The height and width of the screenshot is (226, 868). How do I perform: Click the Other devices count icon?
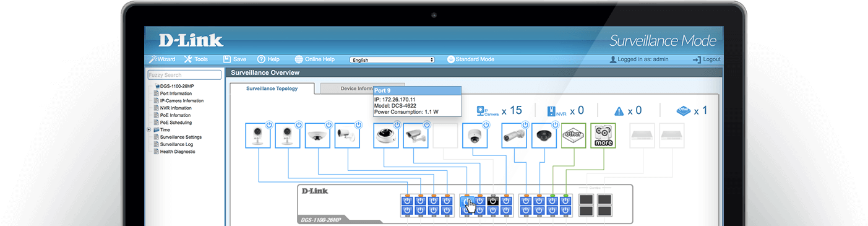683,111
